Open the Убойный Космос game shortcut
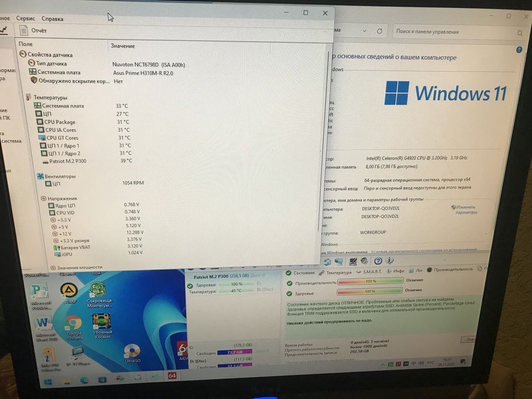The image size is (532, 399). pyautogui.click(x=102, y=325)
